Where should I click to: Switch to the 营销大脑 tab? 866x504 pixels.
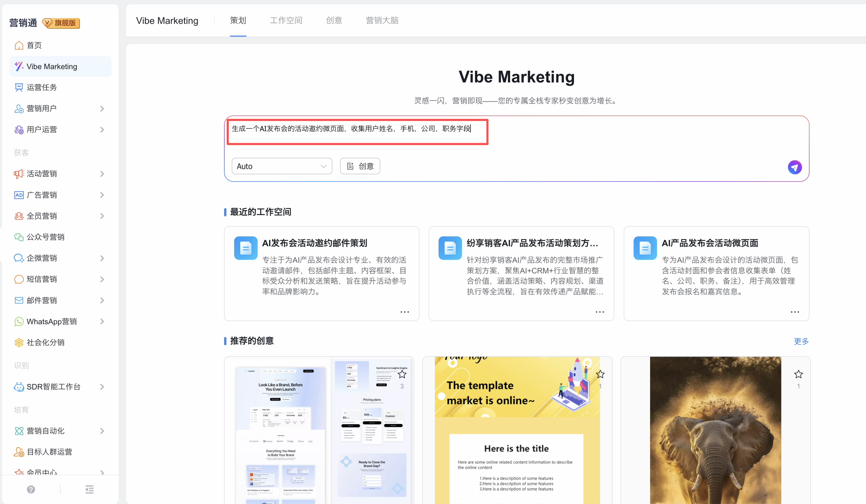(x=382, y=21)
